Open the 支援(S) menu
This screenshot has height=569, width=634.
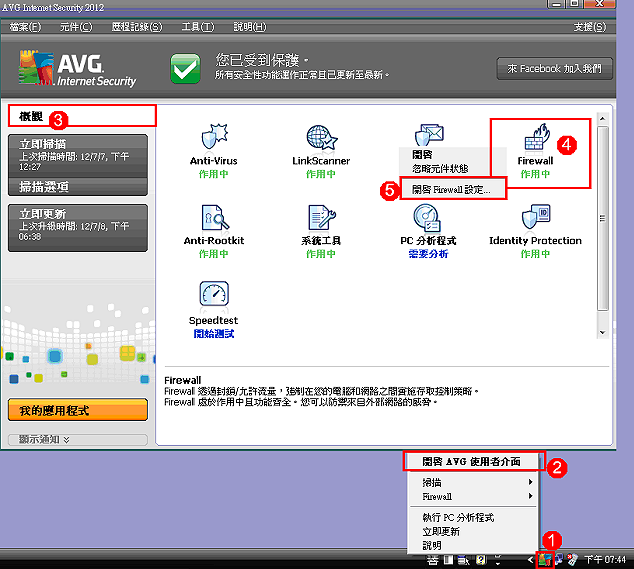point(590,27)
